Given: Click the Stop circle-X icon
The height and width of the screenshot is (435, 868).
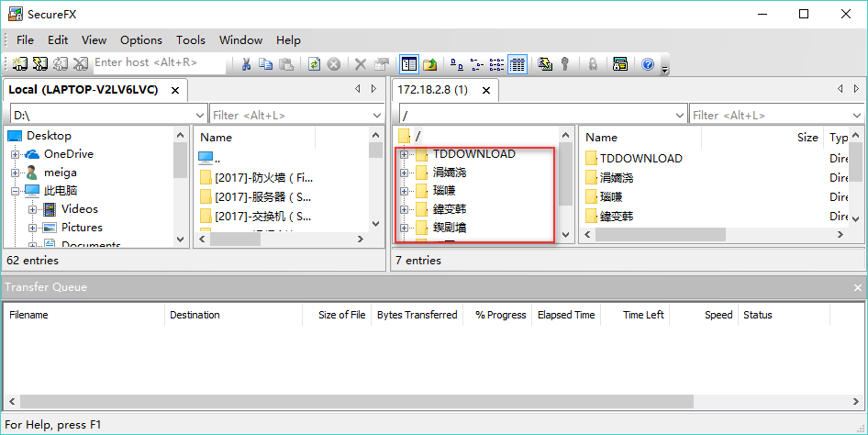Looking at the screenshot, I should pos(334,64).
